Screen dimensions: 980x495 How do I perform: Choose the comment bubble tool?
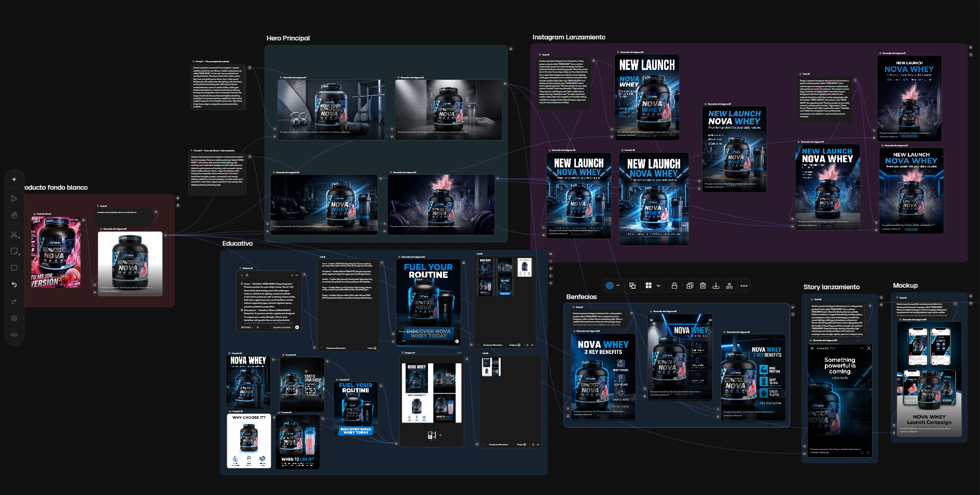[x=14, y=268]
